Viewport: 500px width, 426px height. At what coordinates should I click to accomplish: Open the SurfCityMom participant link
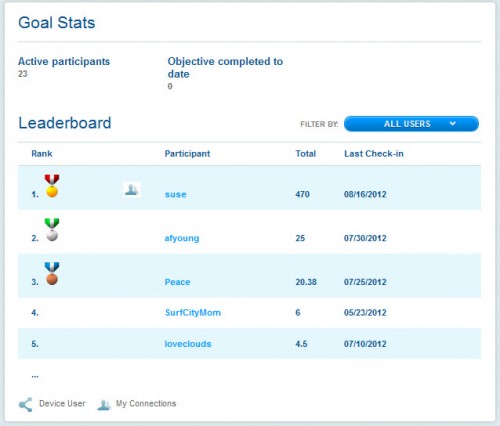pos(193,313)
